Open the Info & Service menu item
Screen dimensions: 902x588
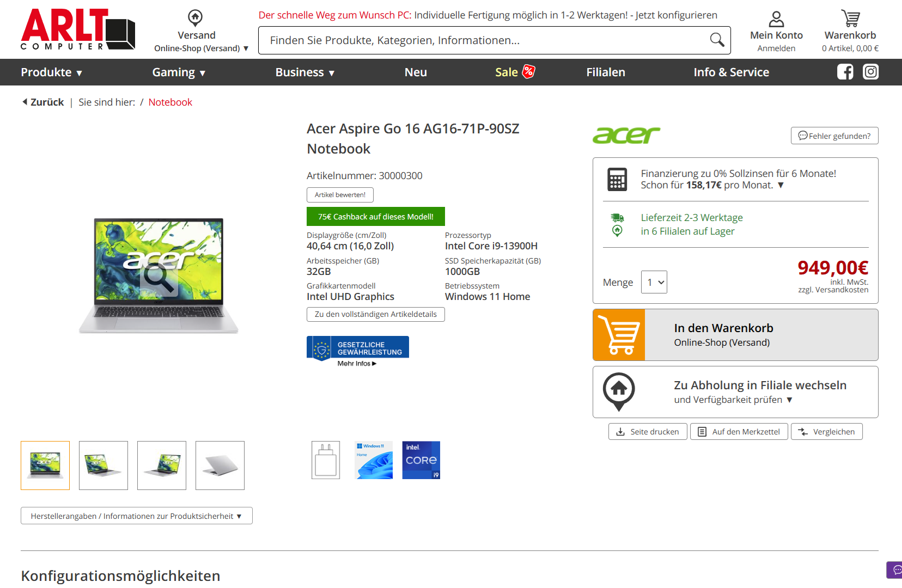pyautogui.click(x=732, y=72)
